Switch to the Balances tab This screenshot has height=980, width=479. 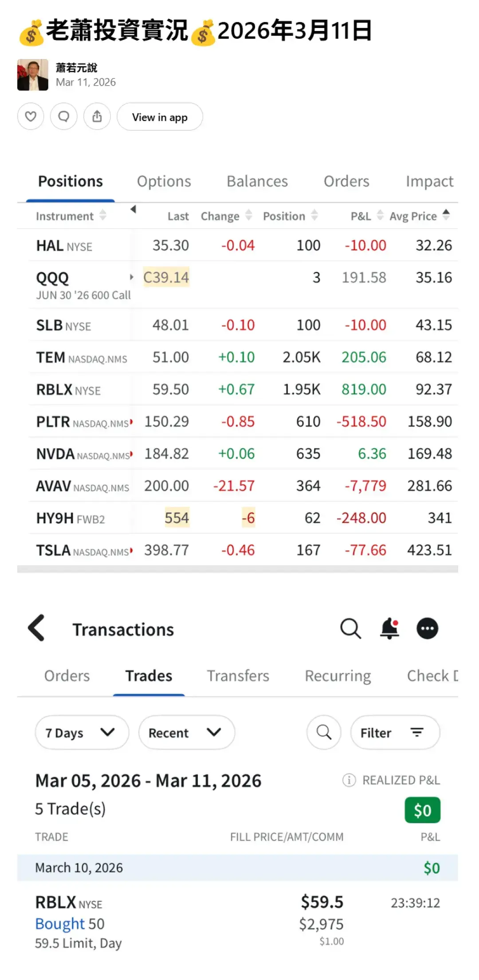(257, 182)
